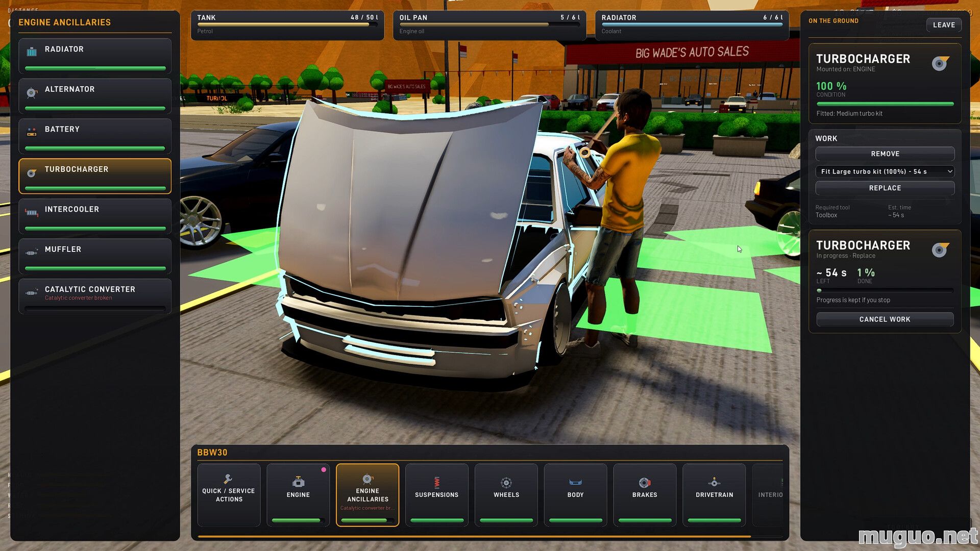980x551 pixels.
Task: Leave the car work menu
Action: (x=944, y=24)
